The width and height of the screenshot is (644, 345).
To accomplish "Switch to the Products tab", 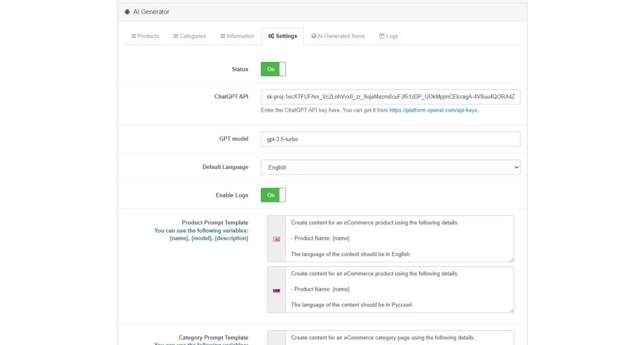I will click(x=145, y=36).
